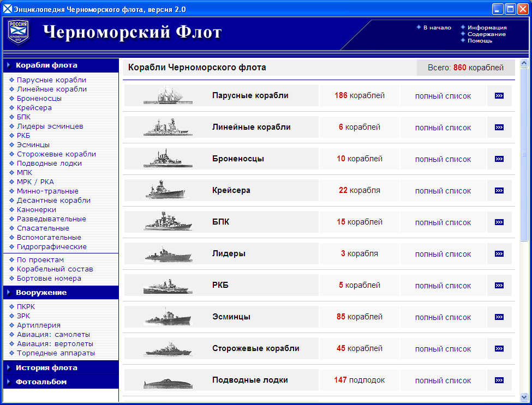The width and height of the screenshot is (532, 405).
Task: Select Минно-тральные in sidebar
Action: 47,191
